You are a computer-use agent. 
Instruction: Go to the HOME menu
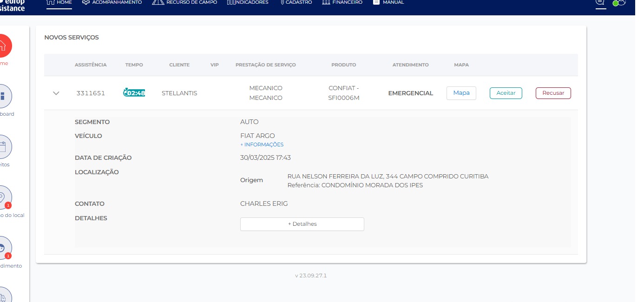click(x=59, y=2)
